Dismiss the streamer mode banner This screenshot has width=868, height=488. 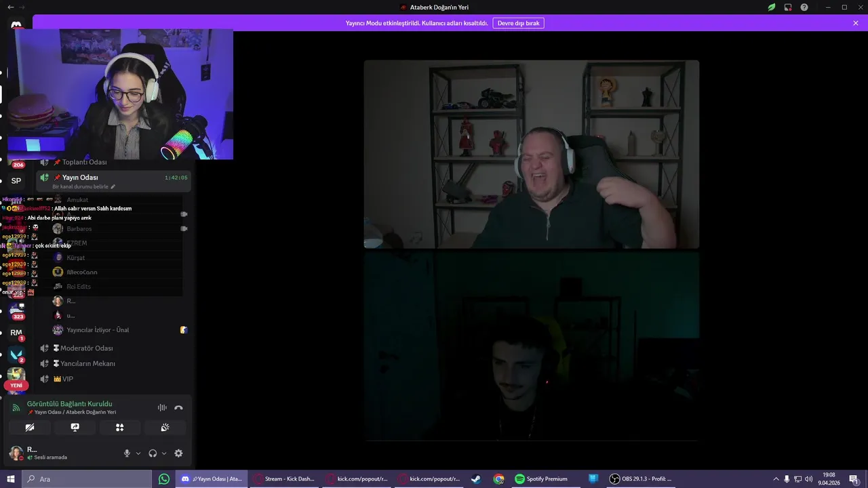(x=856, y=23)
